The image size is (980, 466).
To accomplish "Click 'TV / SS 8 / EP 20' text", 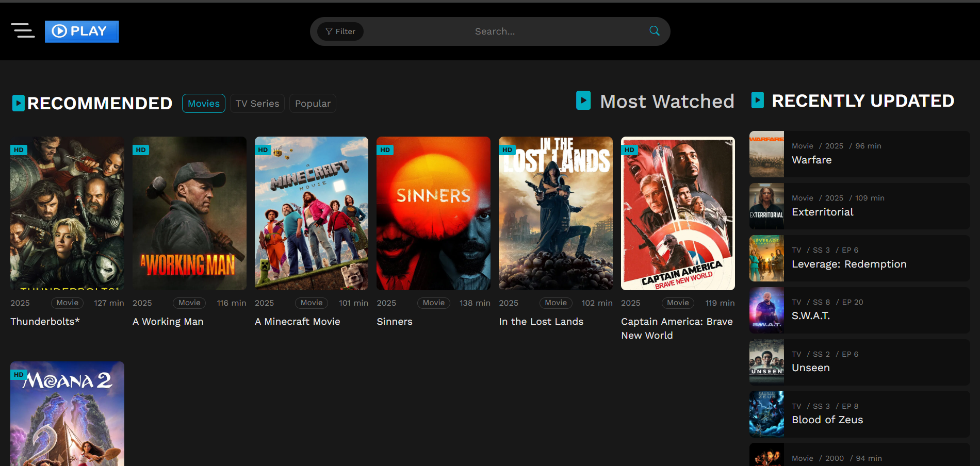I will [827, 302].
